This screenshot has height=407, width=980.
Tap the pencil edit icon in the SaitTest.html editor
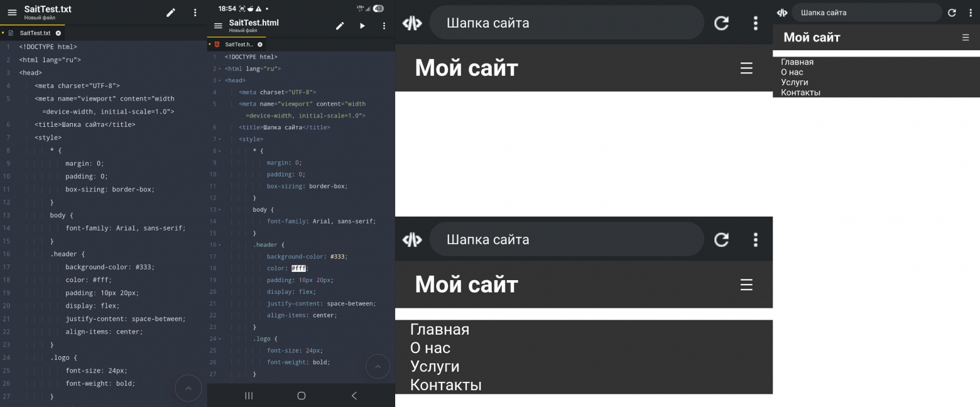(340, 26)
